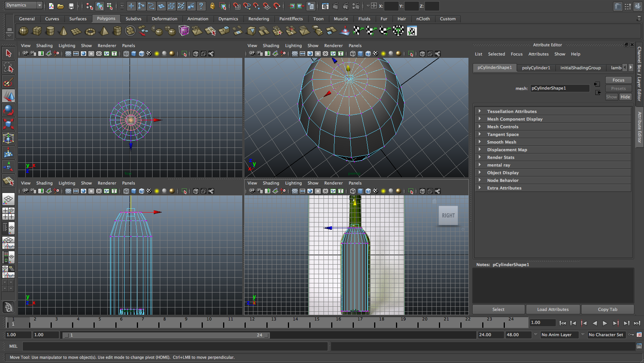Open the polyCylinder1 attribute tab
The image size is (644, 363).
tap(536, 68)
